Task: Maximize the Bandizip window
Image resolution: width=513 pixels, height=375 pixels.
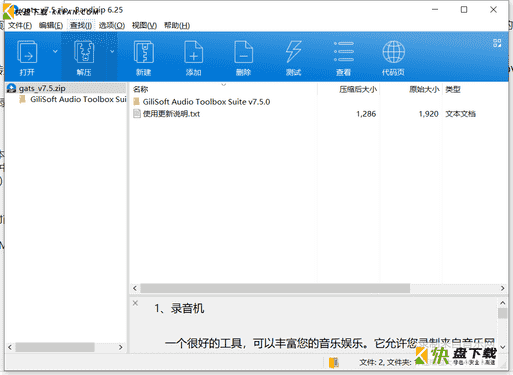Action: 464,10
